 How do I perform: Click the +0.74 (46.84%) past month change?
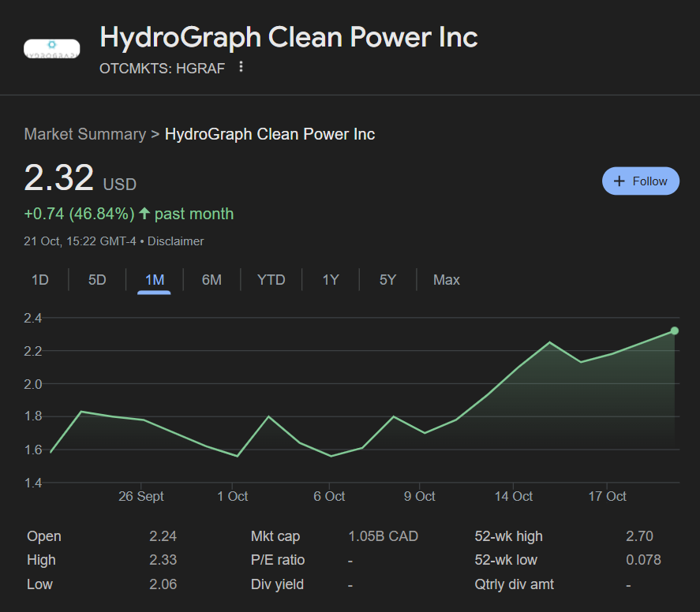coord(129,214)
